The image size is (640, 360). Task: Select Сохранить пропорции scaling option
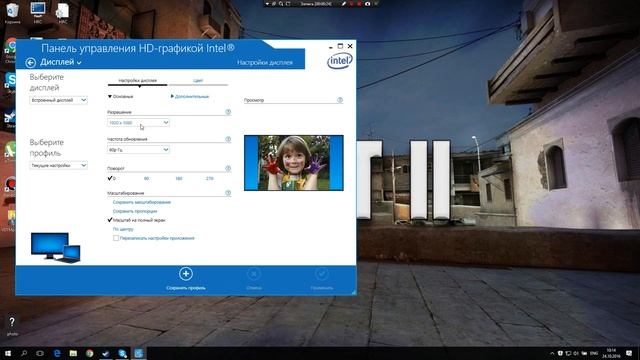(135, 211)
